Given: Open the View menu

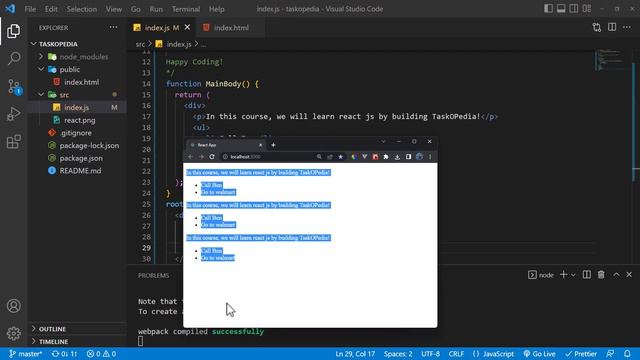Looking at the screenshot, I should 113,9.
